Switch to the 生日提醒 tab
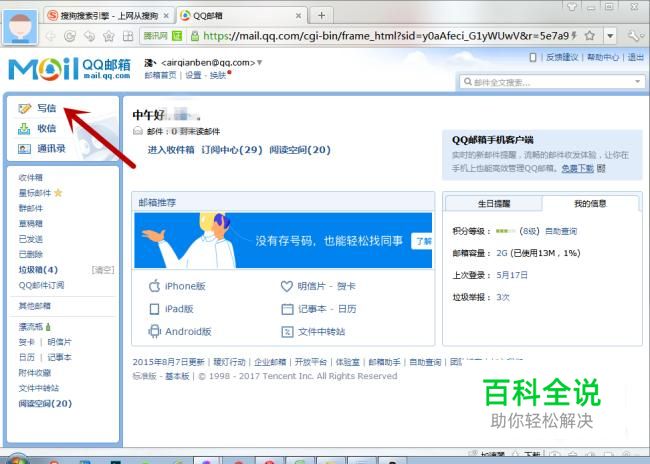 tap(494, 204)
